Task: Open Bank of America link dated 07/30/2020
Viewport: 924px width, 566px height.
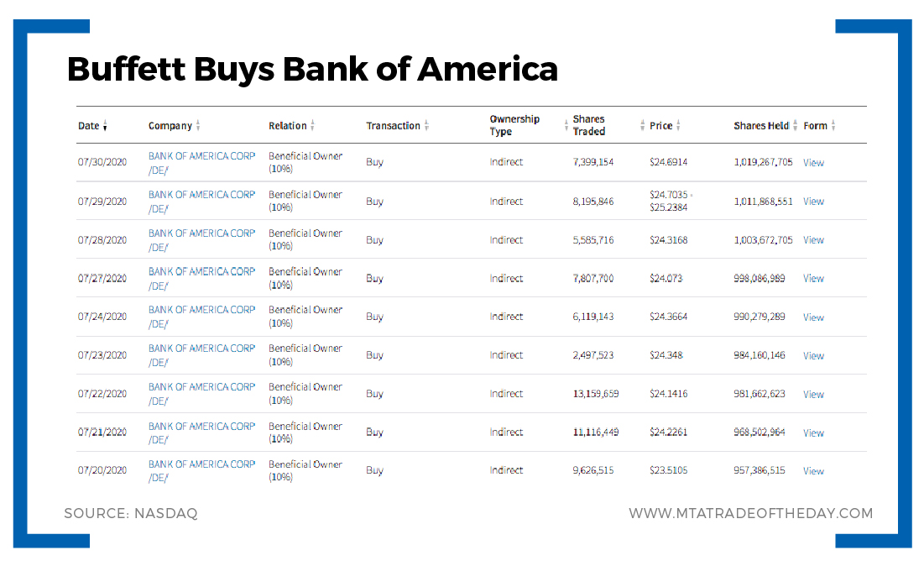Action: point(201,156)
